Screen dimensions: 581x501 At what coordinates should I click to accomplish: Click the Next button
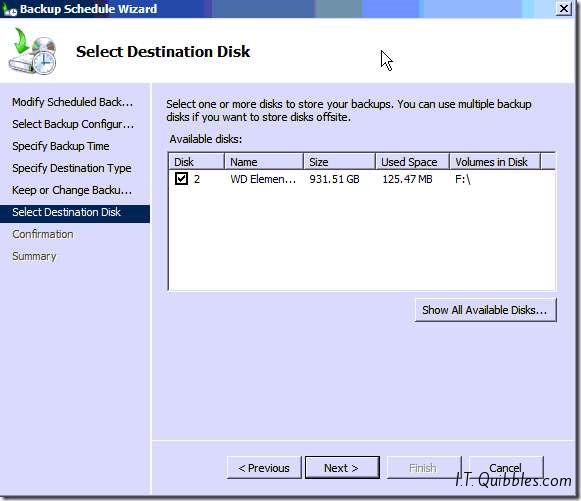(x=342, y=468)
